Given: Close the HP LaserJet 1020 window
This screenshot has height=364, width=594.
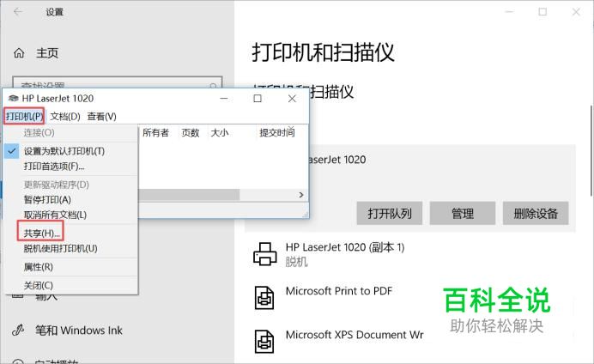Looking at the screenshot, I should [x=292, y=99].
